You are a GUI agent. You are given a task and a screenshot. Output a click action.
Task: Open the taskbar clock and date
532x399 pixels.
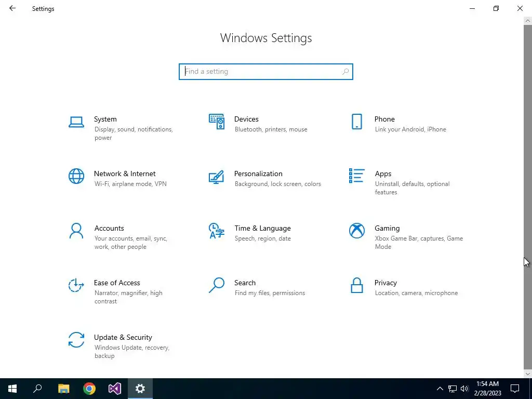point(487,389)
